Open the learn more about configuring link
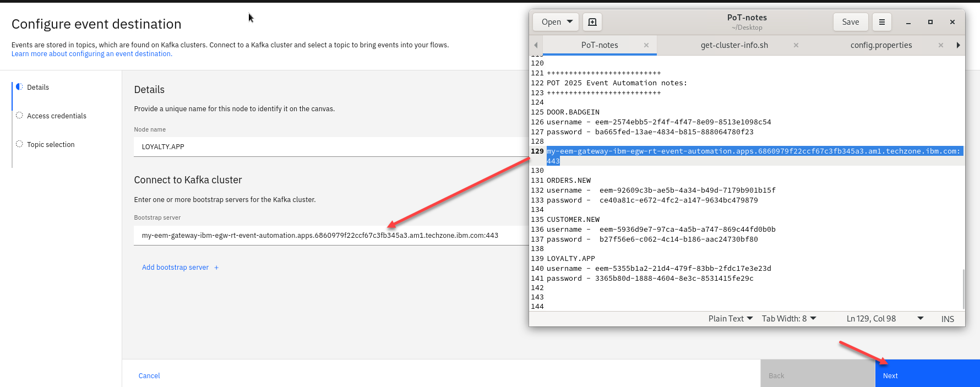Viewport: 980px width, 387px height. pyautogui.click(x=92, y=54)
